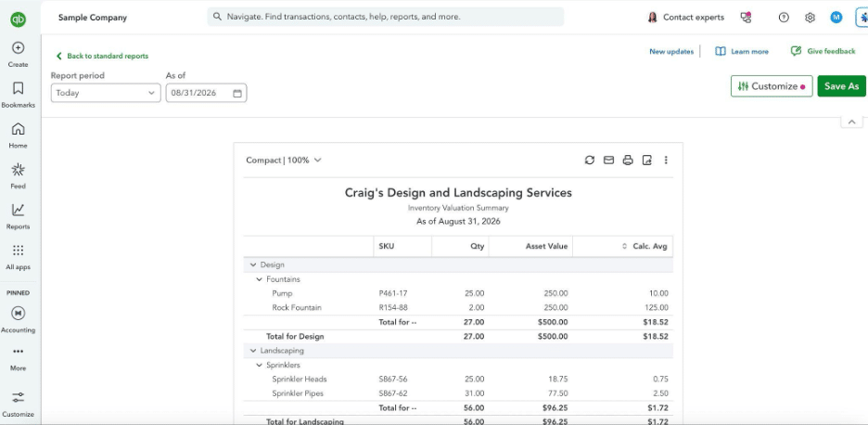868x425 pixels.
Task: Open the settings gear icon
Action: [x=810, y=18]
